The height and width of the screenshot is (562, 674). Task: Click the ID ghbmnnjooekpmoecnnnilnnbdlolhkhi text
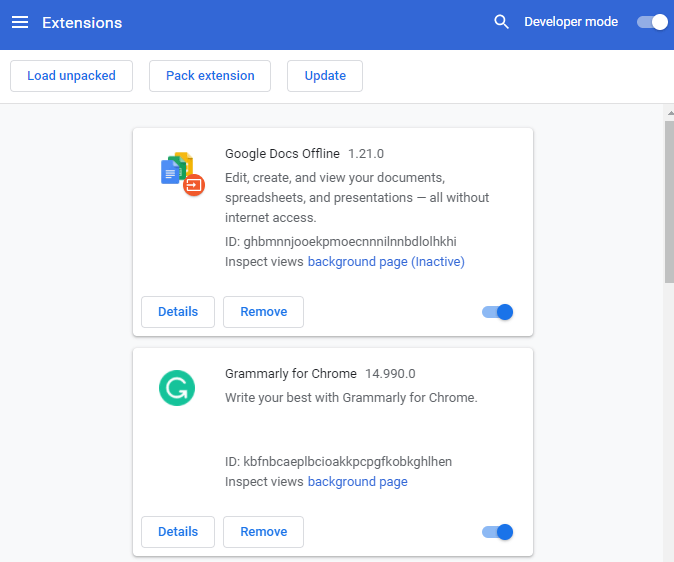341,242
